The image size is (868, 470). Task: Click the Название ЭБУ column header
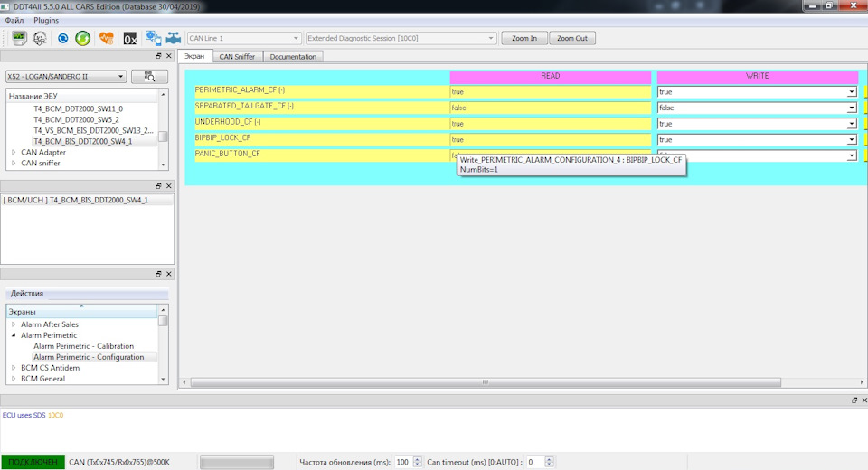82,96
